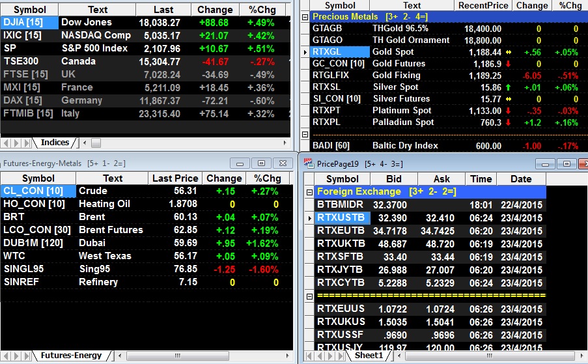The height and width of the screenshot is (364, 588).
Task: Collapse the Foreign Exchange group
Action: click(x=309, y=192)
